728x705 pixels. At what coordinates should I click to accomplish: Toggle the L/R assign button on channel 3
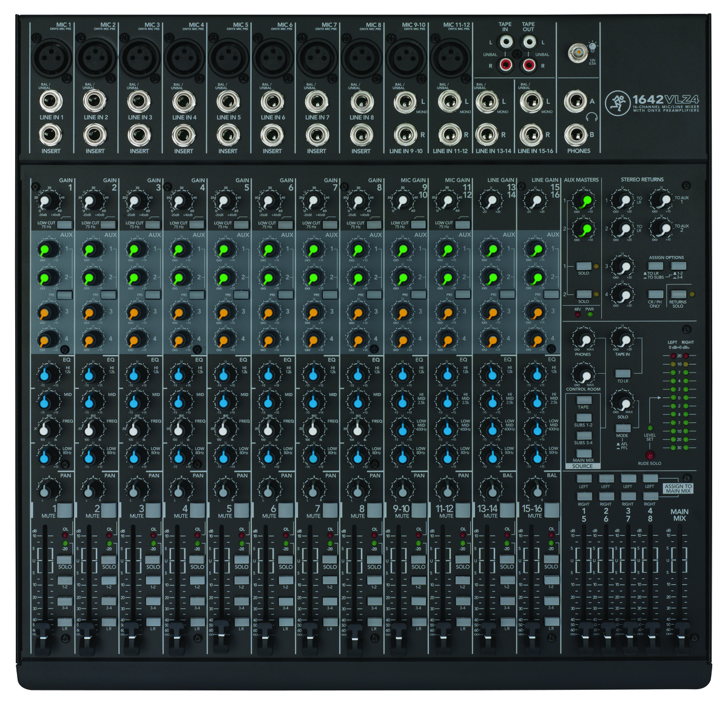coord(153,622)
